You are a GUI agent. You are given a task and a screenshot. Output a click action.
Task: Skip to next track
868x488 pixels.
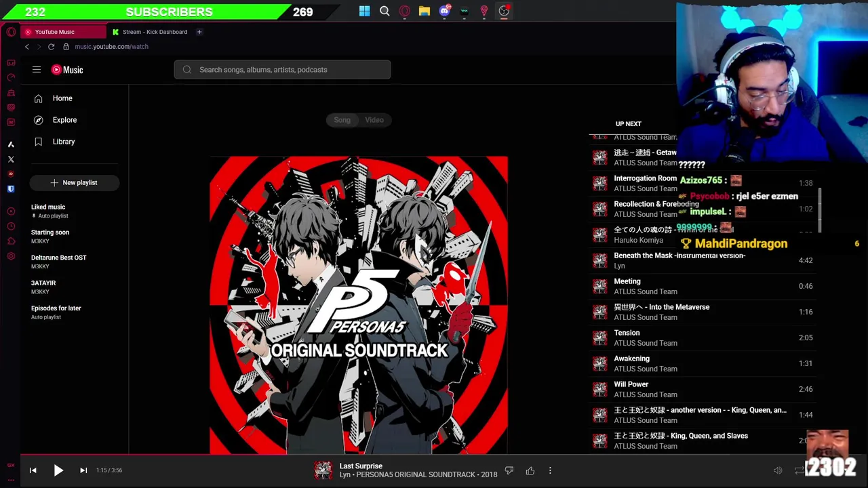coord(83,470)
